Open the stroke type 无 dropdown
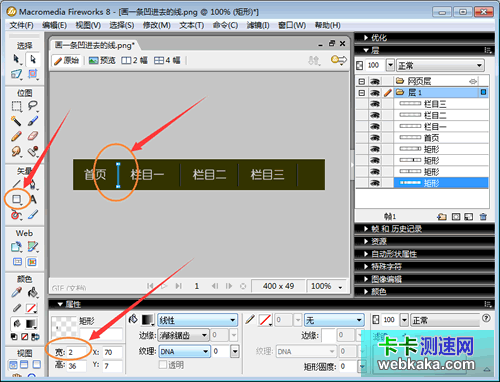The height and width of the screenshot is (382, 500). pyautogui.click(x=334, y=320)
